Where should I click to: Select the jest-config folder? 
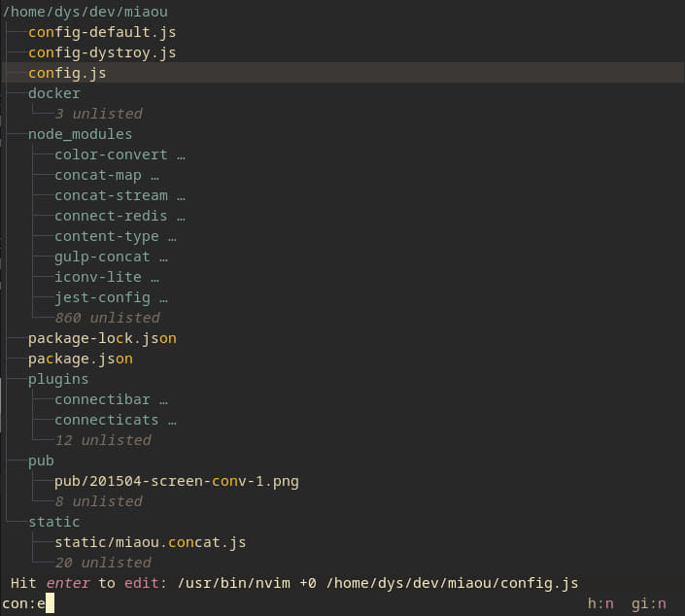coord(102,297)
